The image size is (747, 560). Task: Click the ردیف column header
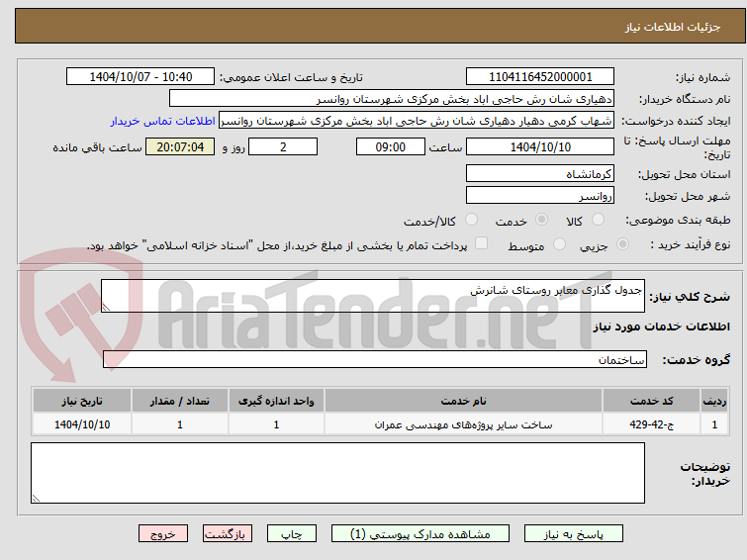tap(714, 401)
